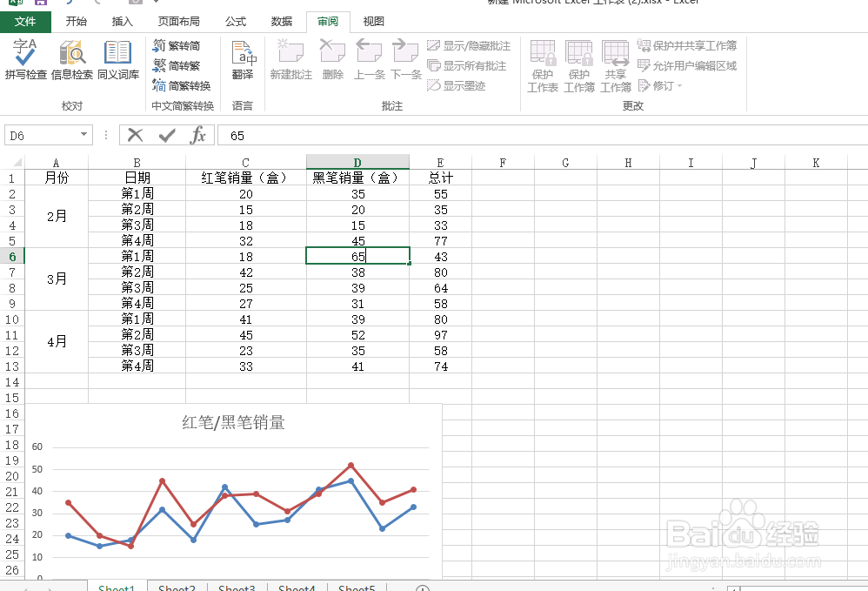Toggle 显示墨迹 ink visibility
Screen dimensions: 868x591
457,85
